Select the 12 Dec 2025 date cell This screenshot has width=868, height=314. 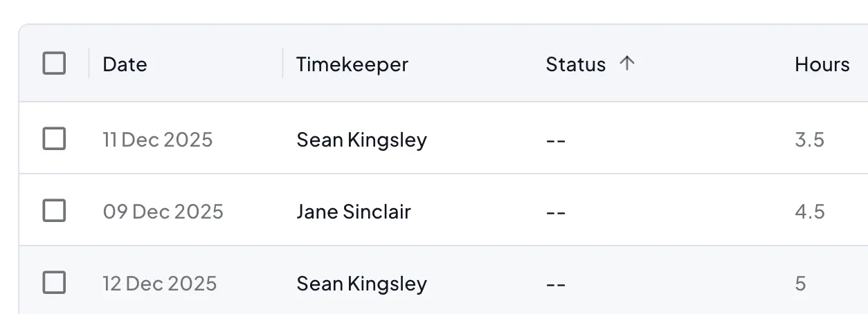pos(159,284)
